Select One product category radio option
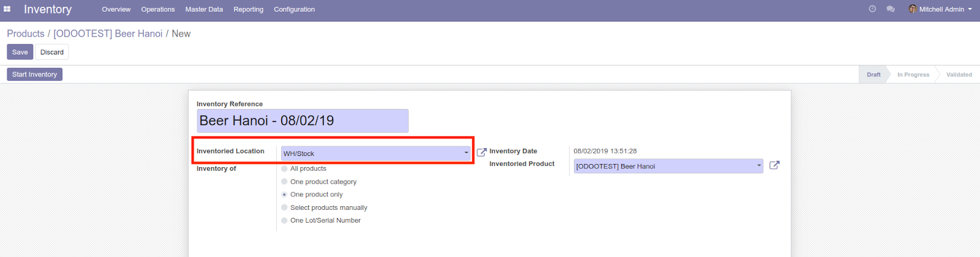 click(x=284, y=181)
